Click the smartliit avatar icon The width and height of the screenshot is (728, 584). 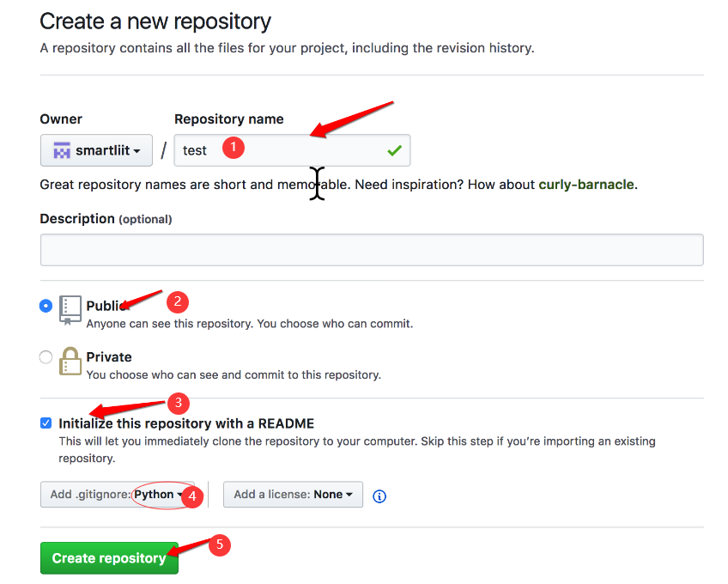tap(62, 150)
